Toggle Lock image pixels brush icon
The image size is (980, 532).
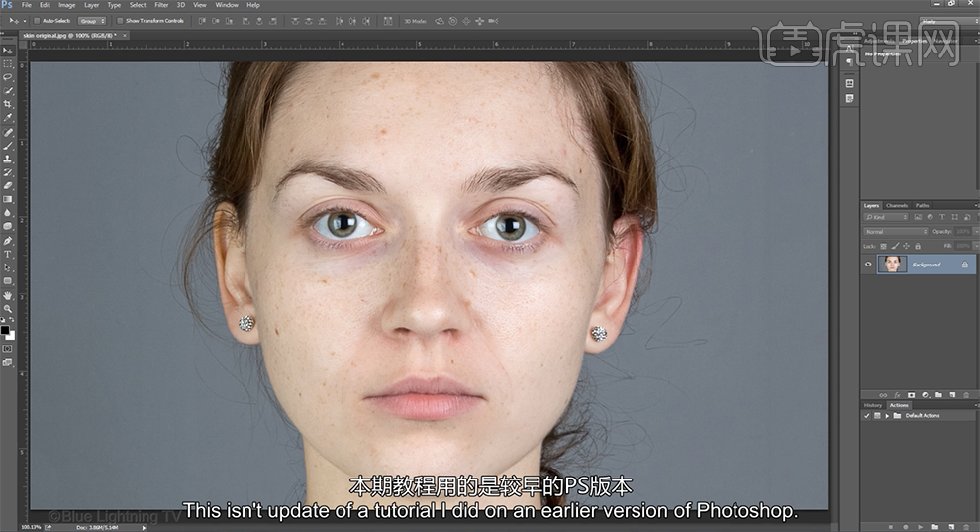[895, 246]
